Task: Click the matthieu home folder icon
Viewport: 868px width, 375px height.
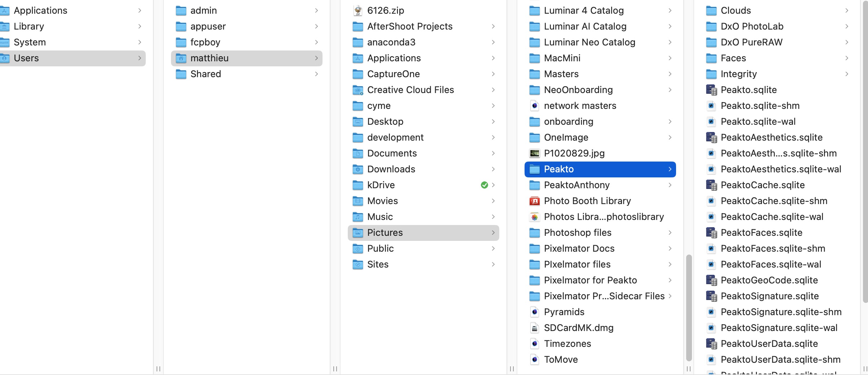Action: point(181,58)
